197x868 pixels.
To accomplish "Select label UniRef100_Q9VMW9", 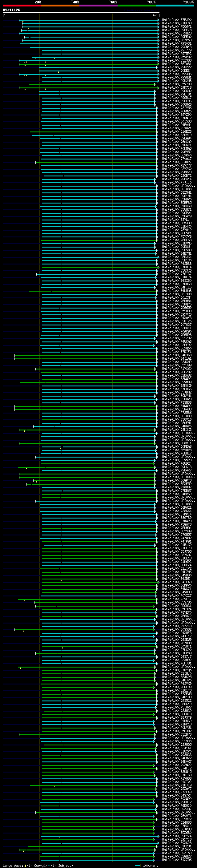I will pos(176,382).
